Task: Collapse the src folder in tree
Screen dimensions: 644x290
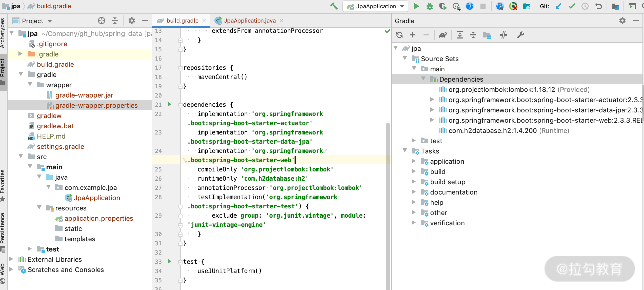Action: (21, 156)
